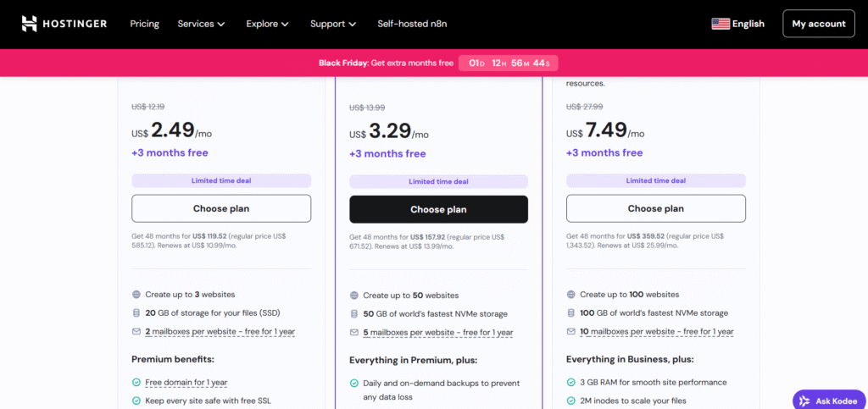
Task: Expand the Support menu
Action: point(332,24)
